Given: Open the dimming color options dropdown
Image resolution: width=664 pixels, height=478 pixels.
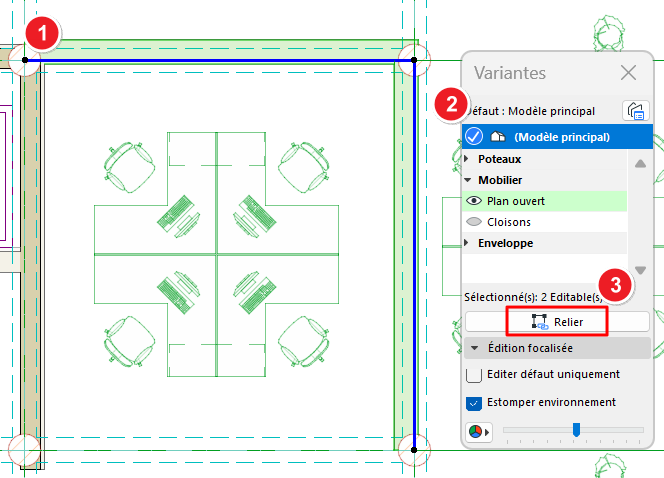Looking at the screenshot, I should 479,432.
